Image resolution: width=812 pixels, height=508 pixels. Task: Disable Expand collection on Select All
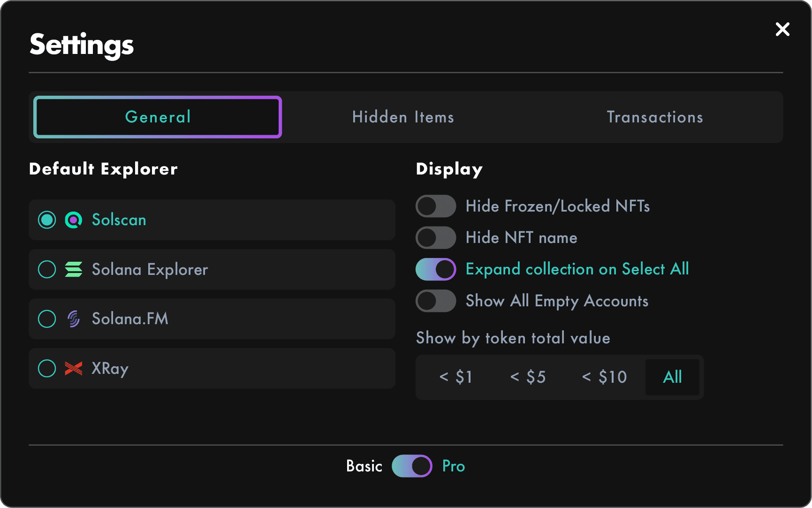[x=436, y=269]
